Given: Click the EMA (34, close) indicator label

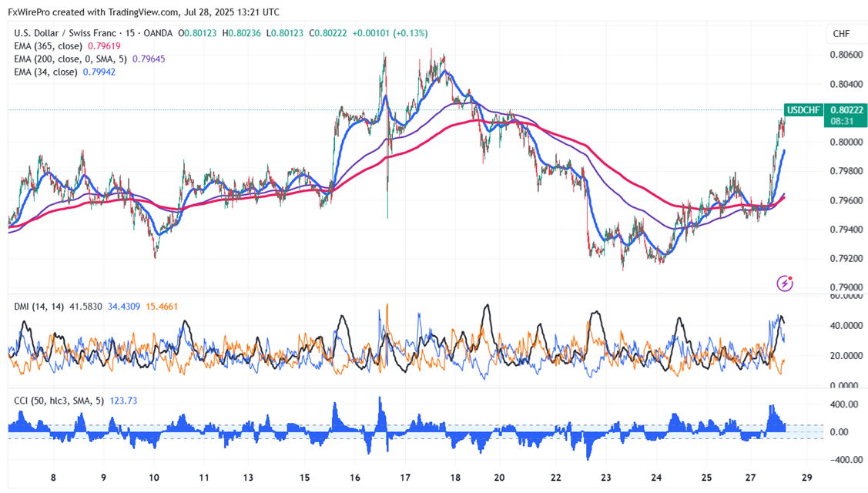Looking at the screenshot, I should (45, 72).
